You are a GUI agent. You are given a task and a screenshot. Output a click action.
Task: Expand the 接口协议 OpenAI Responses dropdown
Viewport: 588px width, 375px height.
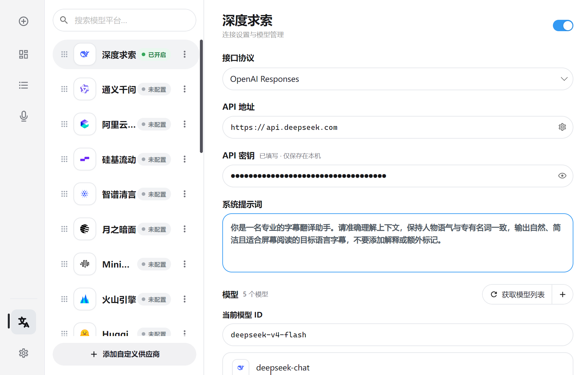(398, 79)
